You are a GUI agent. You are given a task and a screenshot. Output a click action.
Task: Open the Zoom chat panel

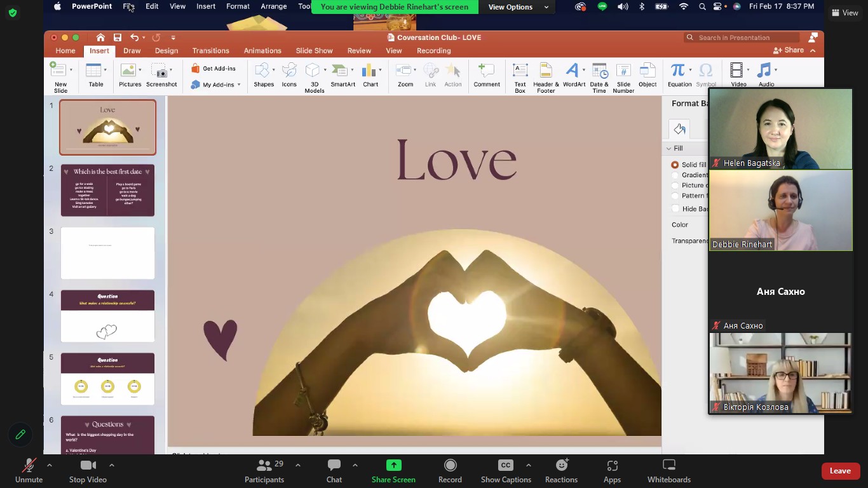click(334, 470)
